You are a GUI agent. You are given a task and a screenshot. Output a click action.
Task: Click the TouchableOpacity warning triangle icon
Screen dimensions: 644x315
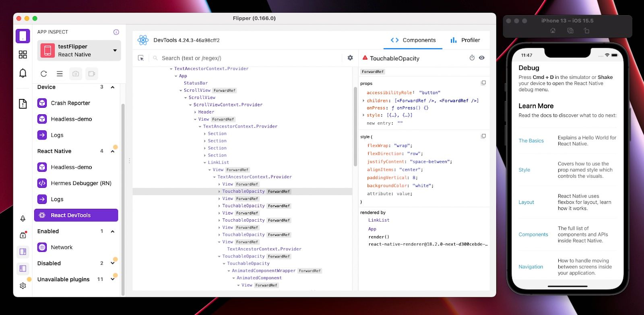(365, 58)
